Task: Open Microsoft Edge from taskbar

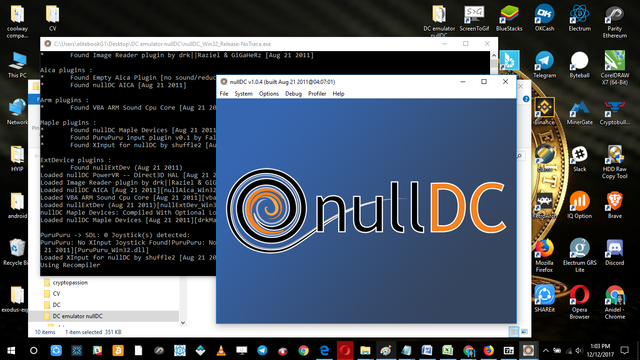Action: coord(324,351)
